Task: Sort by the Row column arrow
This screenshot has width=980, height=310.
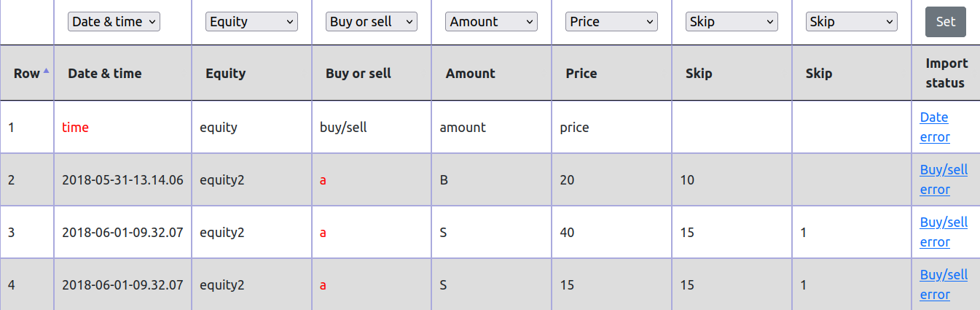Action: tap(47, 71)
